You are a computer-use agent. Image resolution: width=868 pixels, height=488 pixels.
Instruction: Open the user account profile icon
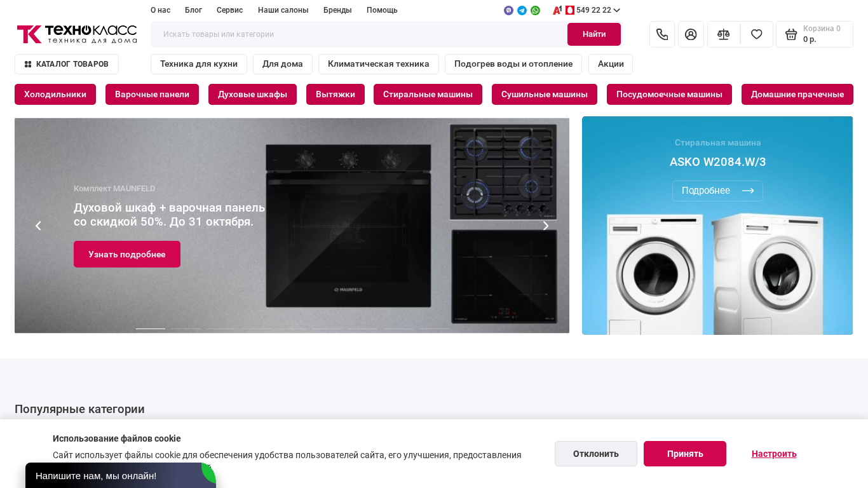[x=691, y=34]
